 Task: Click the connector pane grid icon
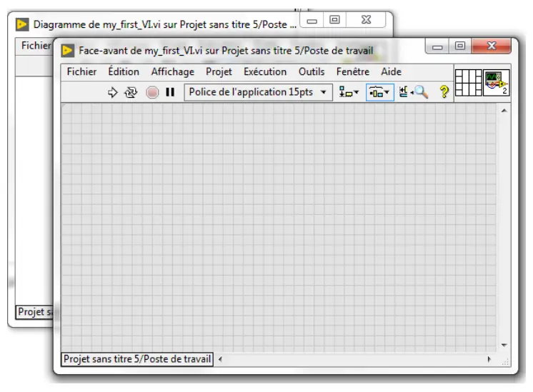(x=469, y=83)
